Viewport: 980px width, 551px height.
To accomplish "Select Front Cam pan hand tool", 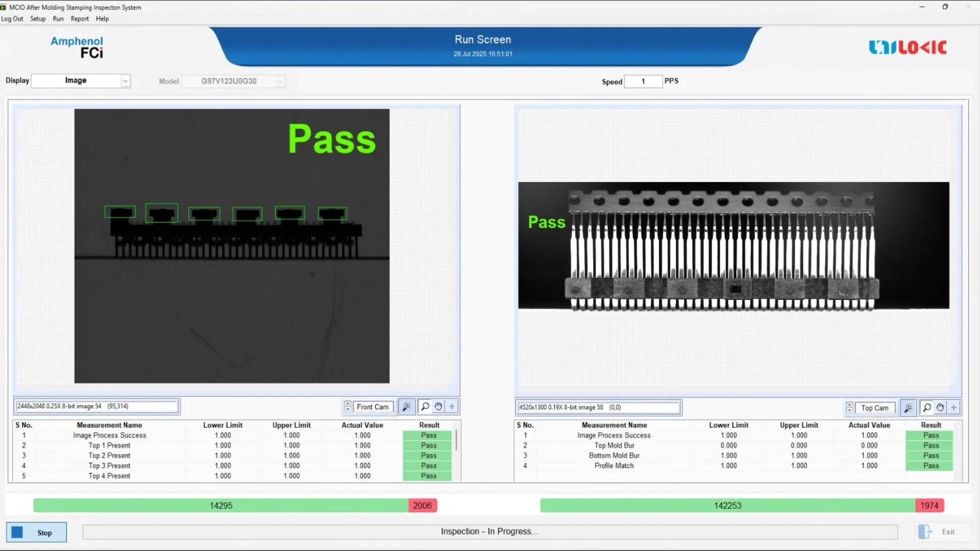I will [438, 407].
